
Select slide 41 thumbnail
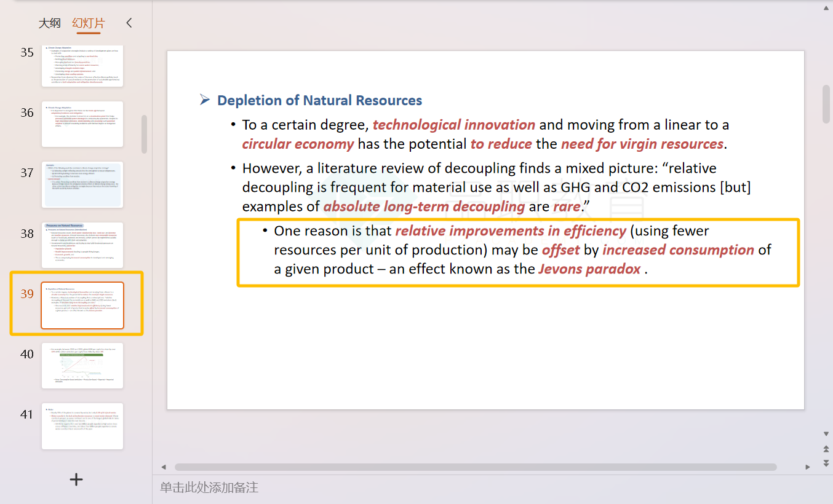[x=82, y=426]
